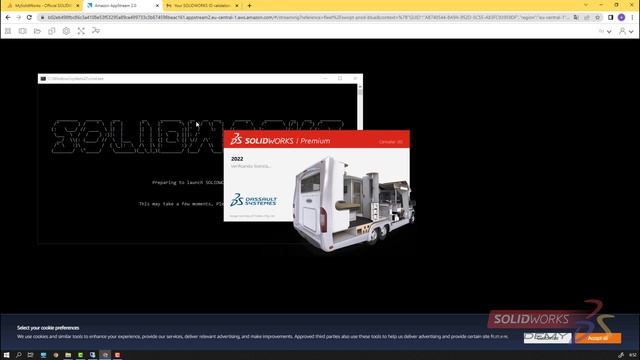
Task: Close the MySolidWorks browser tab
Action: pyautogui.click(x=78, y=6)
